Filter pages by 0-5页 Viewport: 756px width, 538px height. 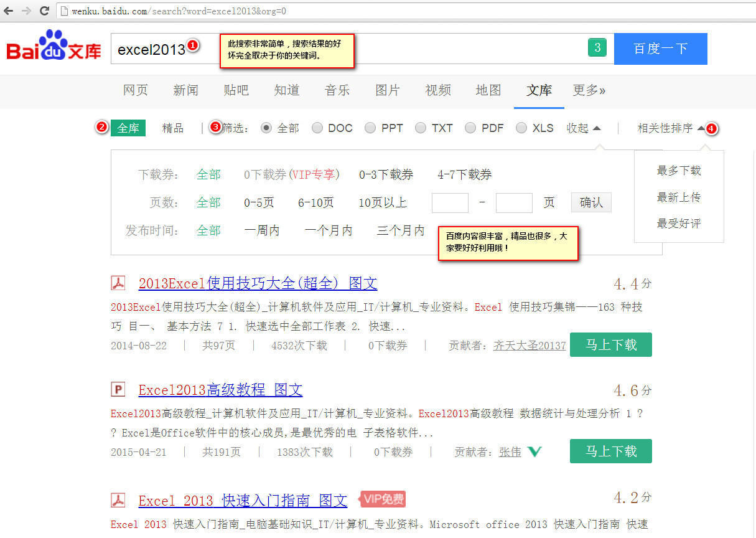point(259,202)
